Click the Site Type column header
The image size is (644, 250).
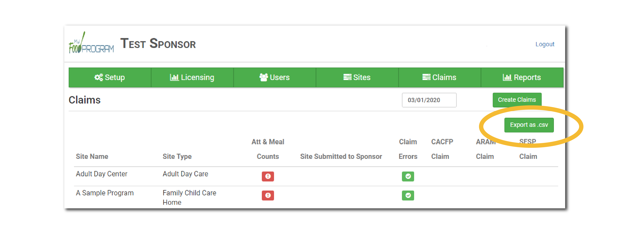[x=177, y=156]
